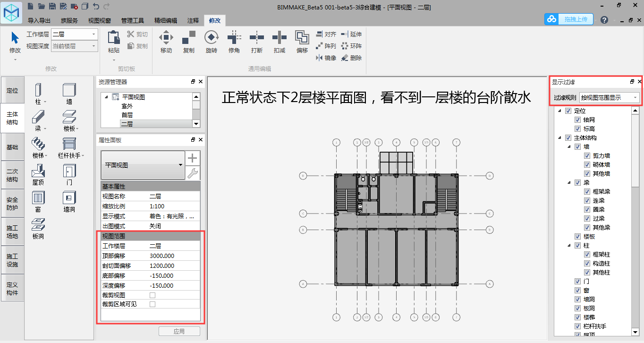The height and width of the screenshot is (343, 644).
Task: Open the 精细编辑 ribbon tab
Action: [x=166, y=20]
